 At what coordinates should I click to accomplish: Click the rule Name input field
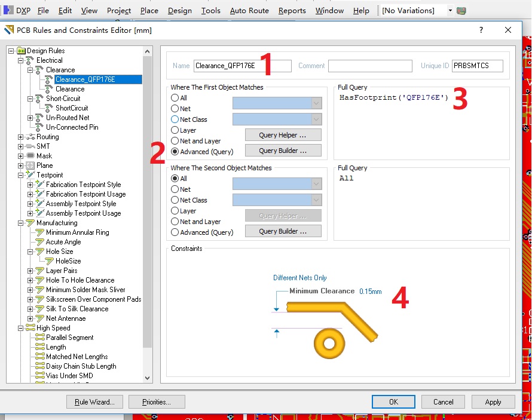point(242,66)
